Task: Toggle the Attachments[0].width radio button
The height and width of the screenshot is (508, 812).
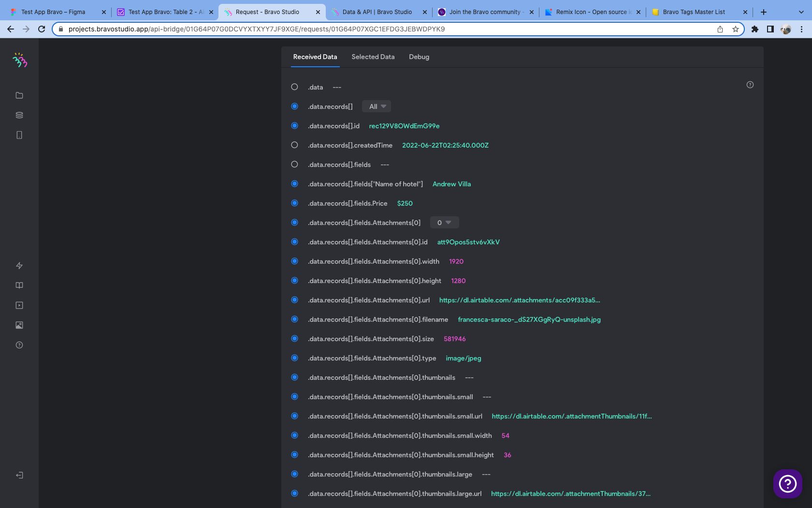Action: (x=294, y=261)
